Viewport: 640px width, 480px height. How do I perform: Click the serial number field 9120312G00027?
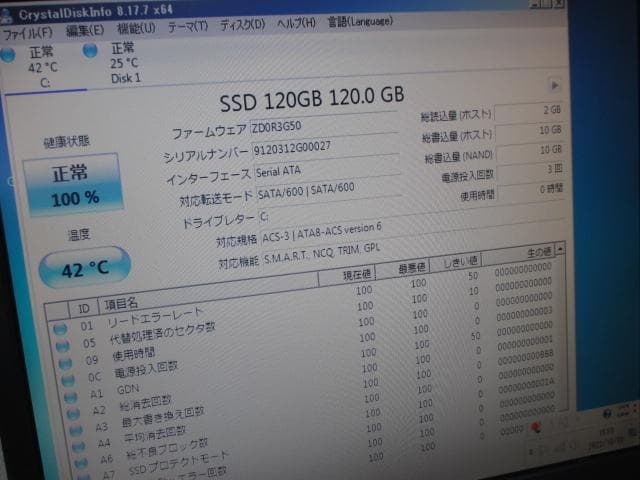click(325, 144)
